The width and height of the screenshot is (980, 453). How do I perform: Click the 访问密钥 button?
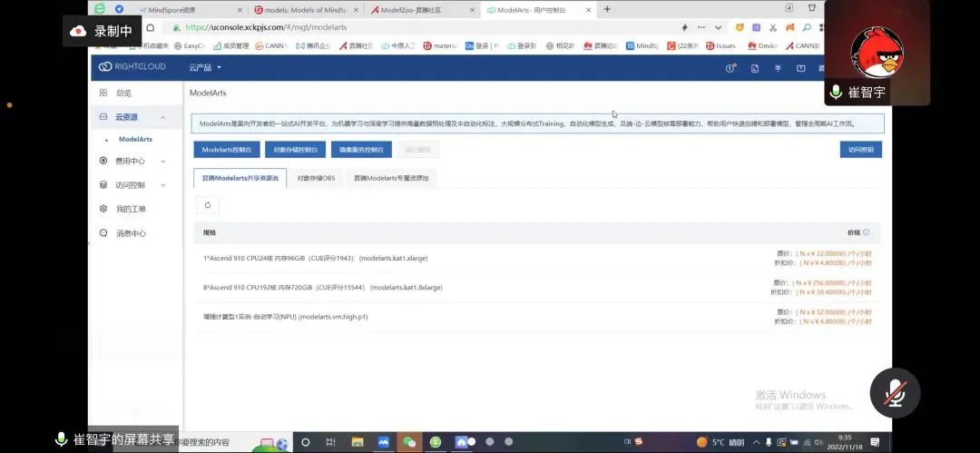pos(860,150)
